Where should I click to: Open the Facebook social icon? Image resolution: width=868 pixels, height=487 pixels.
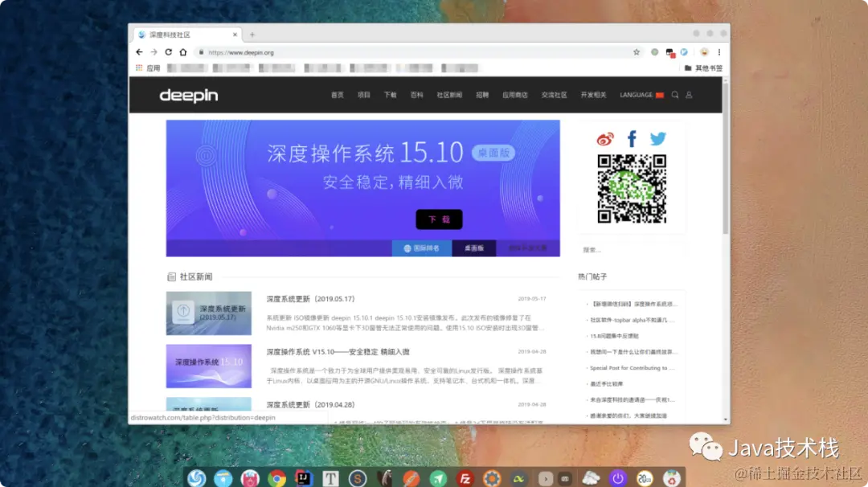point(632,138)
